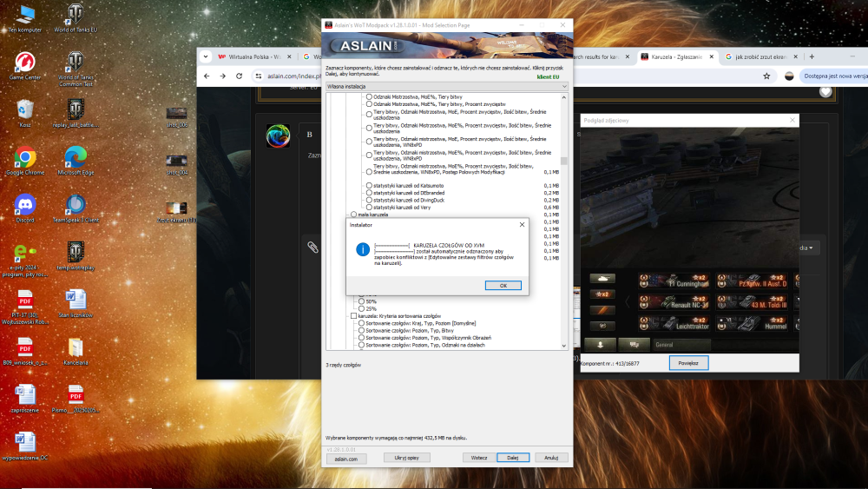Viewport: 868px width, 489px height.
Task: Click Bold formatting button in forum editor
Action: [310, 134]
